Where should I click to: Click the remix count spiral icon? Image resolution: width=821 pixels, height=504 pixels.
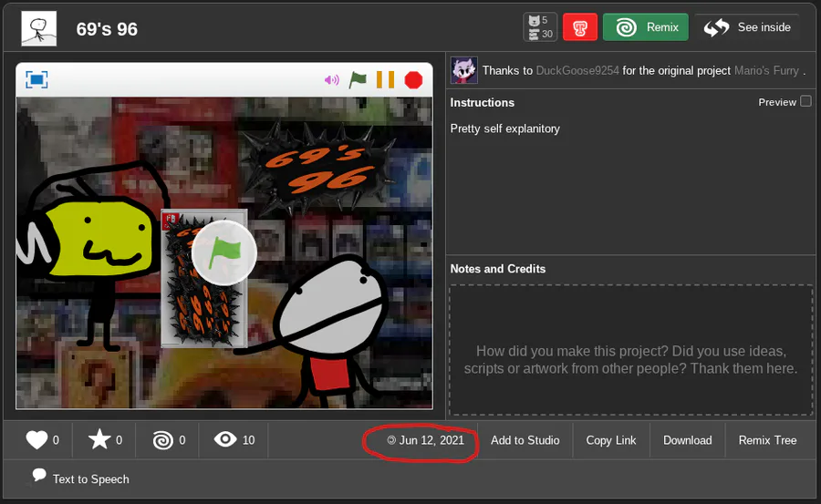click(163, 440)
